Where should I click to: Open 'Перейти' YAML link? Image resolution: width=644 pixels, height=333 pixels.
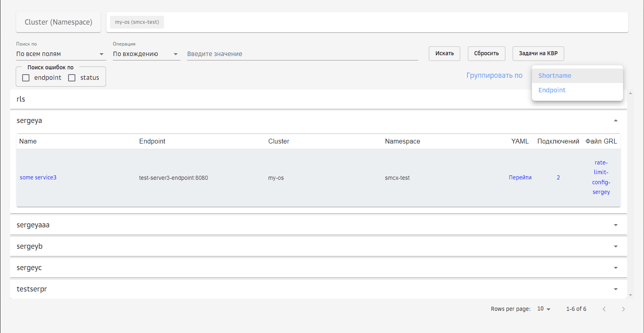coord(520,177)
